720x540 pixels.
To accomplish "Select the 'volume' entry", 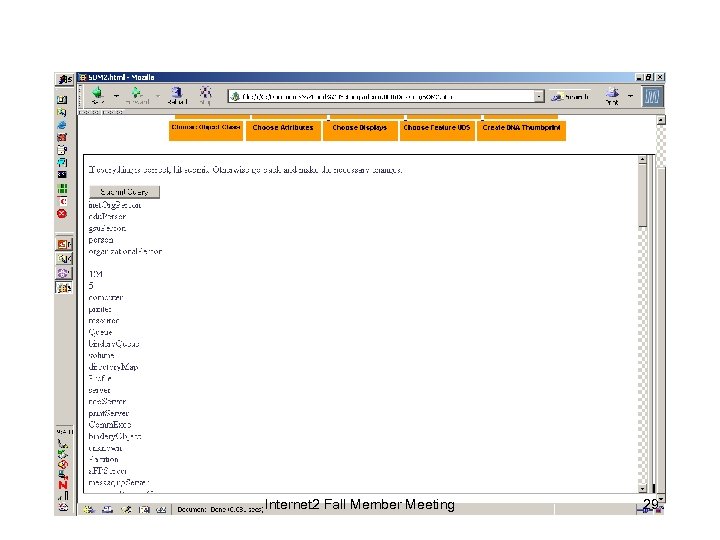I will (x=101, y=355).
